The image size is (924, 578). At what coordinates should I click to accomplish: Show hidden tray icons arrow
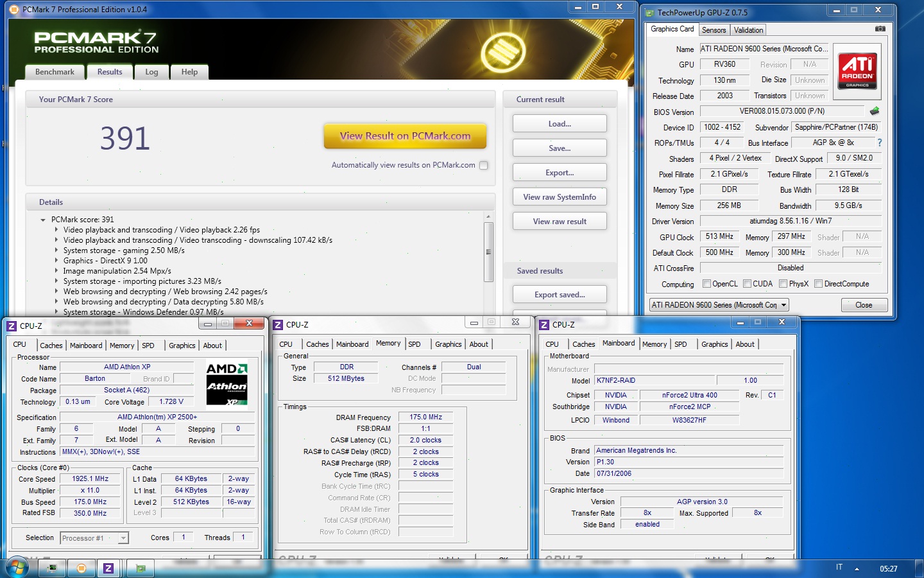[x=857, y=568]
